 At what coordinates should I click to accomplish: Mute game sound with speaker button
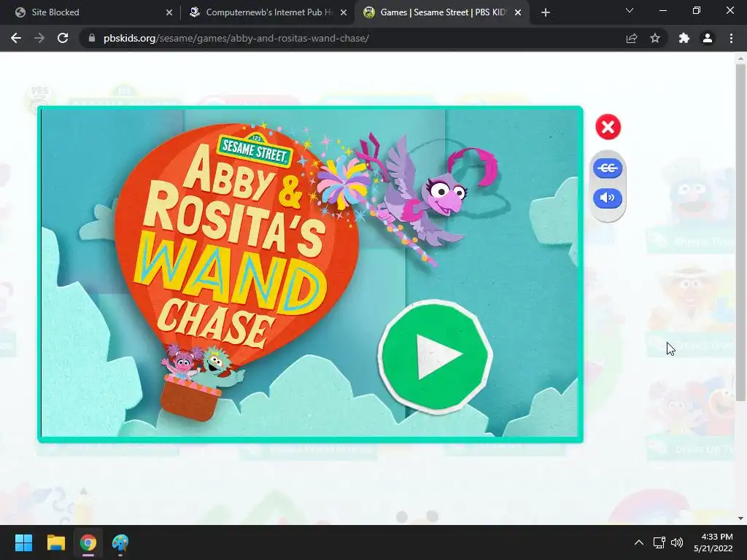pos(608,198)
